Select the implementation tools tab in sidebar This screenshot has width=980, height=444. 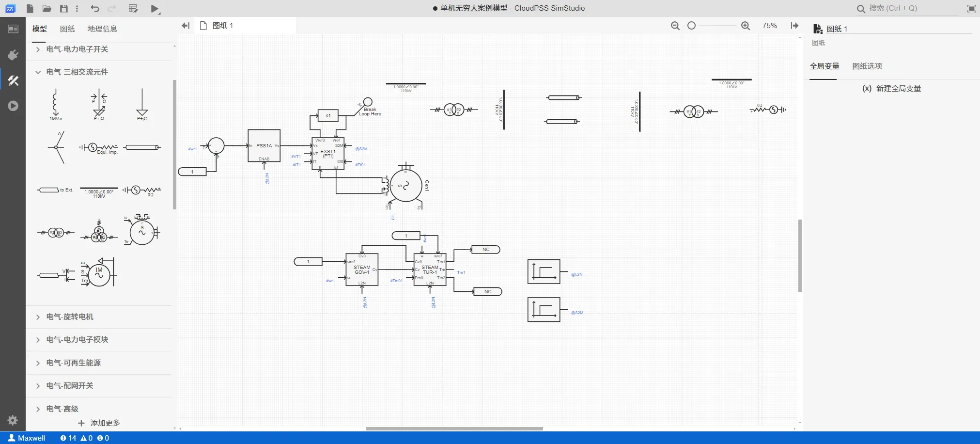[x=13, y=80]
